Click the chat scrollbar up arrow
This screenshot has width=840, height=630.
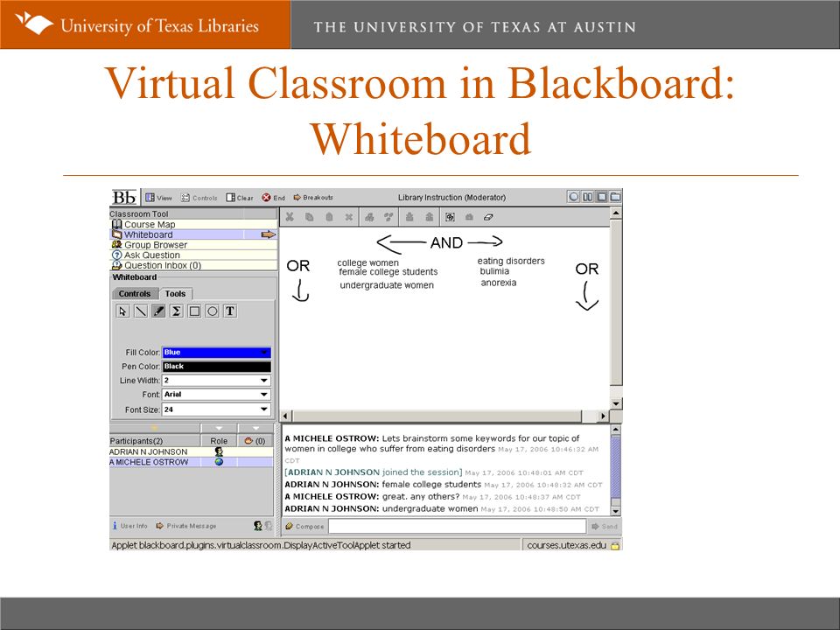click(615, 429)
